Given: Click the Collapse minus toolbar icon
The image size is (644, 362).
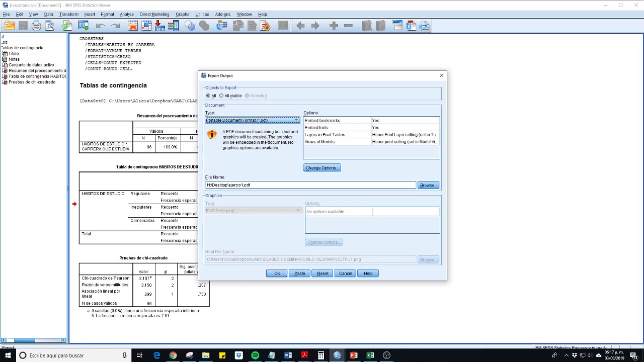Looking at the screenshot, I should 348,26.
